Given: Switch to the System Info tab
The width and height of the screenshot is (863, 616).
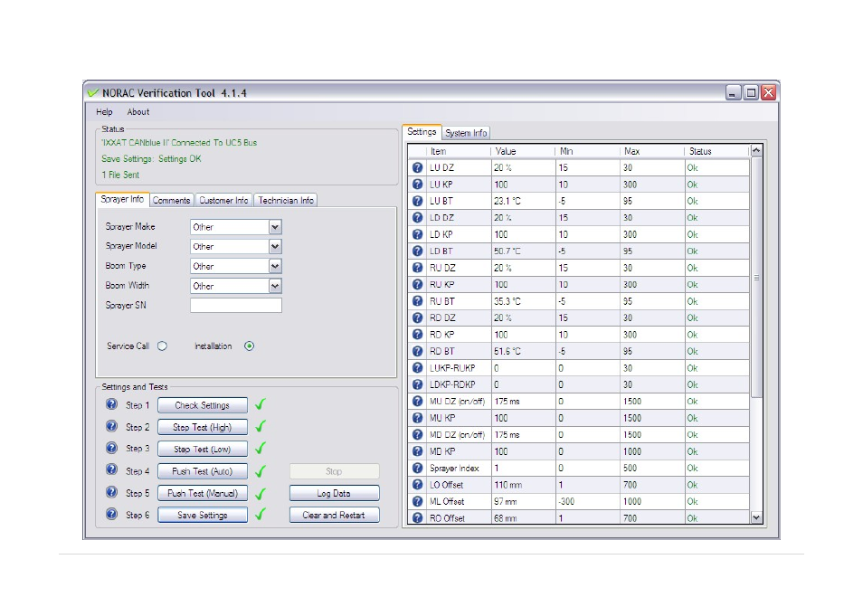Looking at the screenshot, I should [x=466, y=133].
